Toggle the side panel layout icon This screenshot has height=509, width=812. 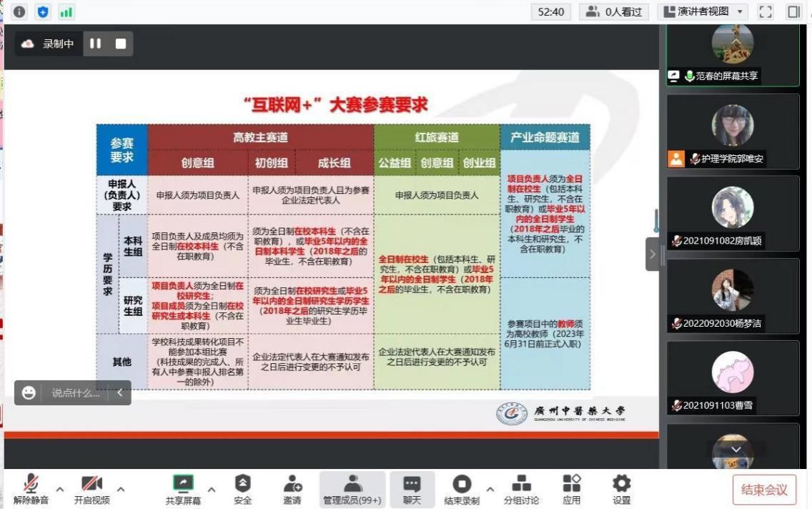click(x=793, y=11)
